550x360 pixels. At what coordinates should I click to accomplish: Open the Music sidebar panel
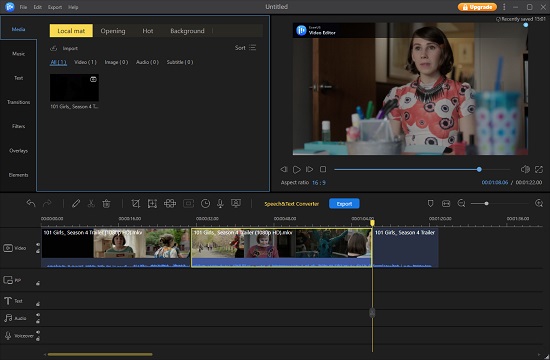click(x=18, y=54)
